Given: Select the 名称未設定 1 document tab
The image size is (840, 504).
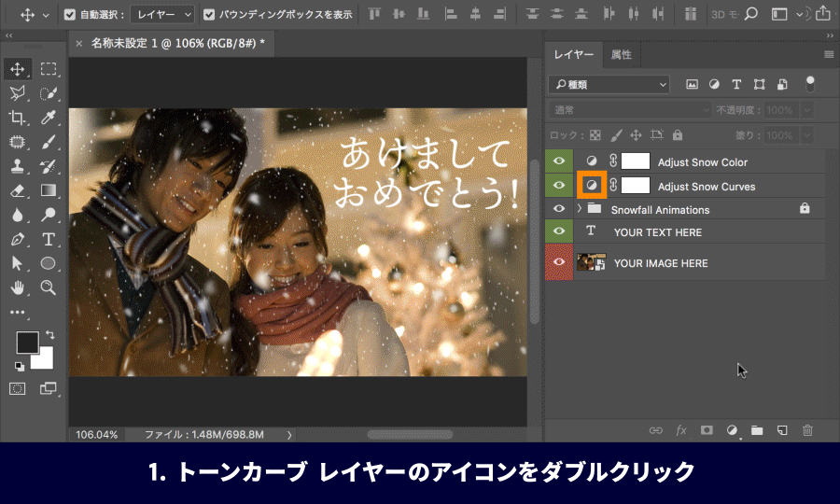Looking at the screenshot, I should click(x=176, y=43).
